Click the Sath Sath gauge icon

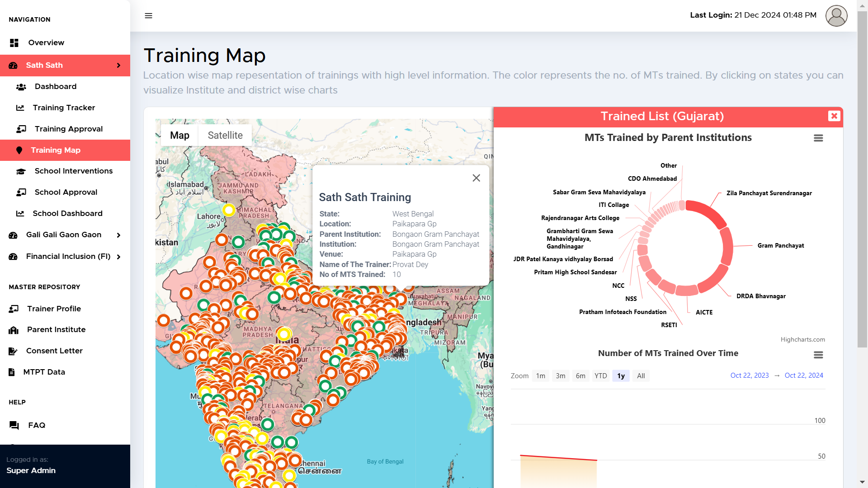13,65
